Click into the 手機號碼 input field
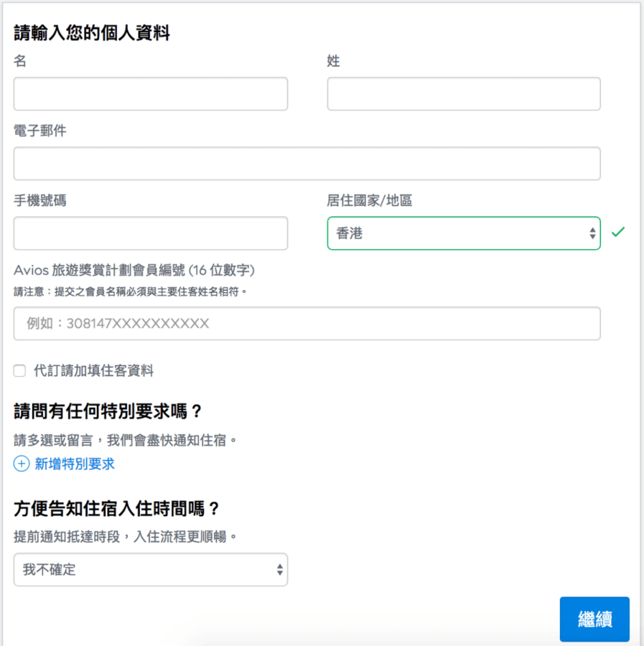Viewport: 644px width, 646px height. (x=151, y=233)
